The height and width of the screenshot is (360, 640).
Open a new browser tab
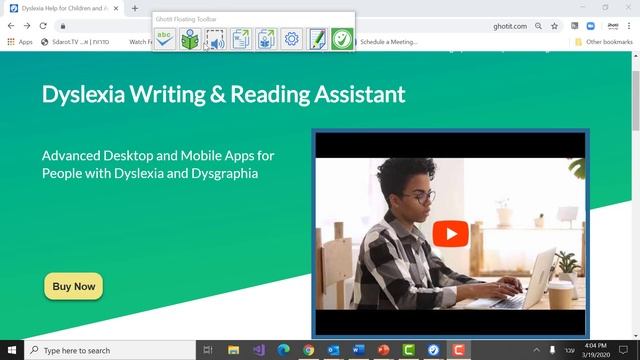pyautogui.click(x=135, y=8)
